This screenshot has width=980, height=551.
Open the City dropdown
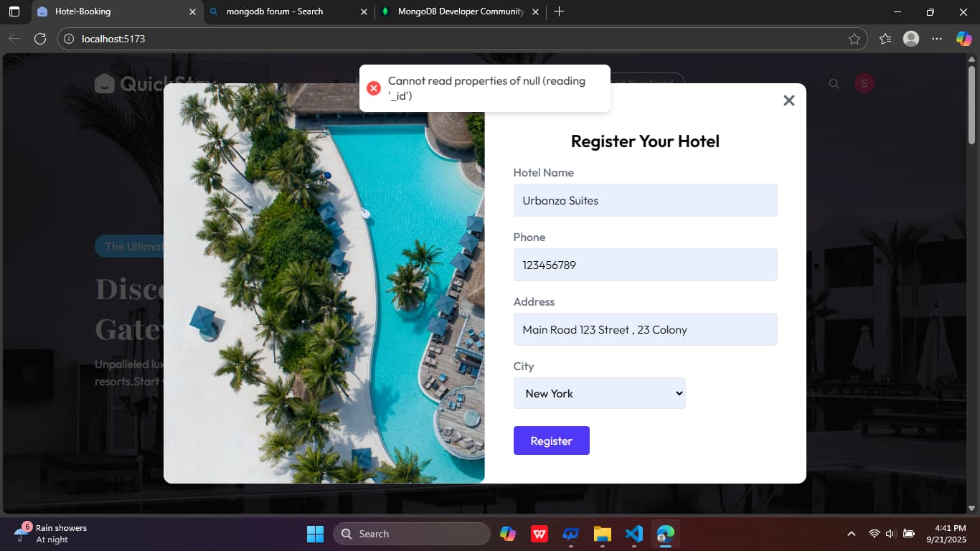[599, 393]
